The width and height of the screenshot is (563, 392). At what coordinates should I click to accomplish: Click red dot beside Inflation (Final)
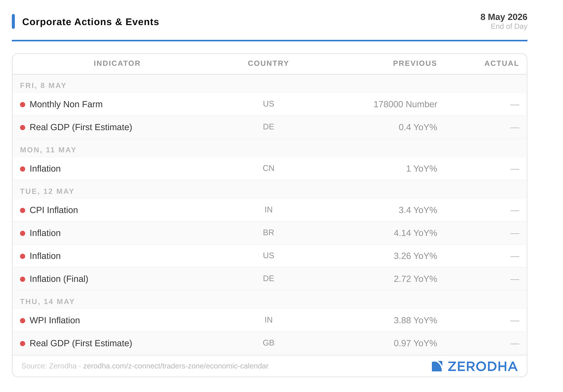(x=22, y=279)
